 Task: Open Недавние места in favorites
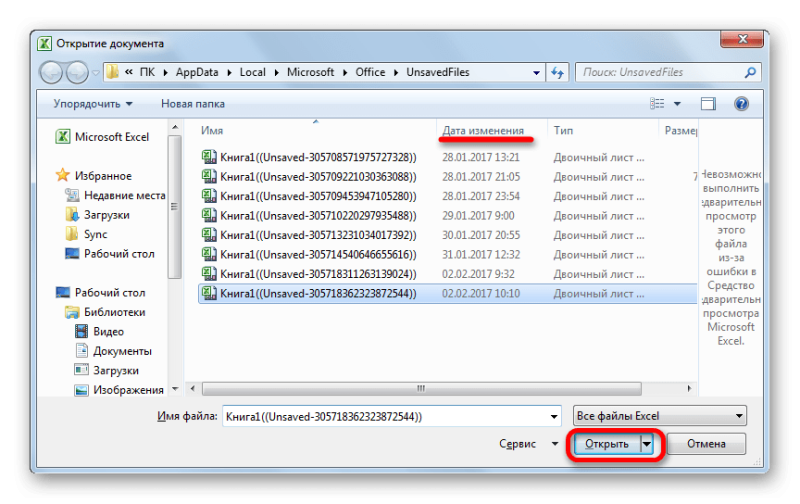116,195
